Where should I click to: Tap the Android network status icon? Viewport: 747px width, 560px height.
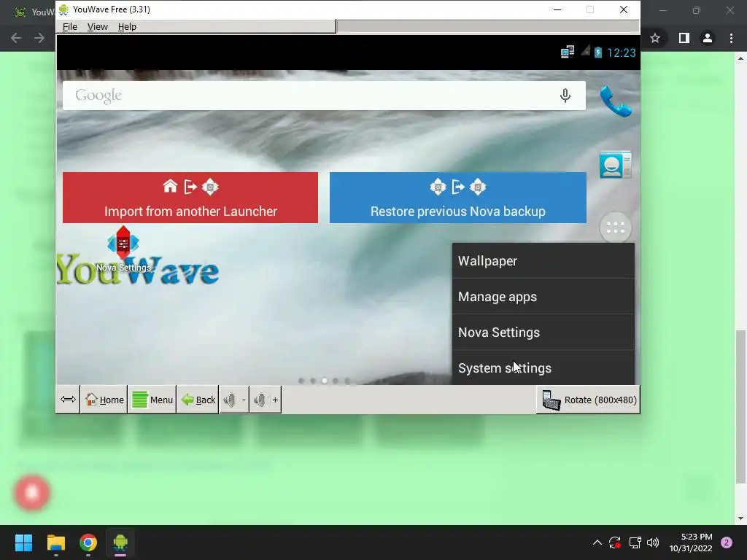point(568,52)
